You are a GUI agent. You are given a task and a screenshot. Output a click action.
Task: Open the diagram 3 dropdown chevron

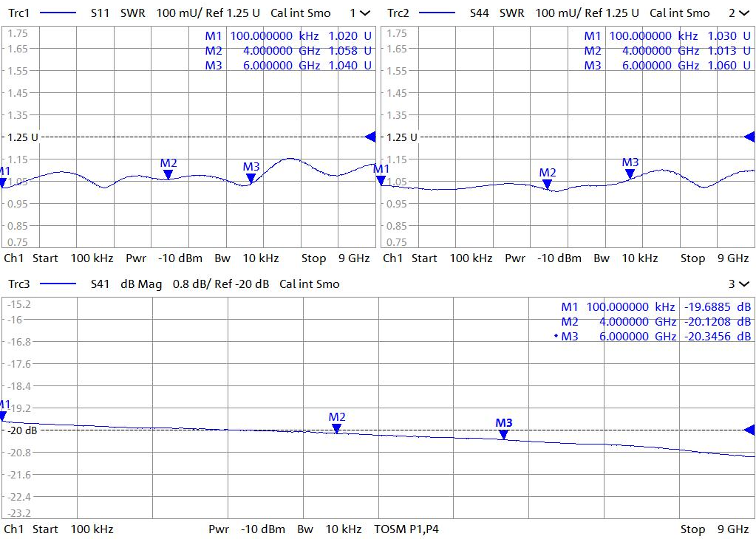[x=743, y=284]
